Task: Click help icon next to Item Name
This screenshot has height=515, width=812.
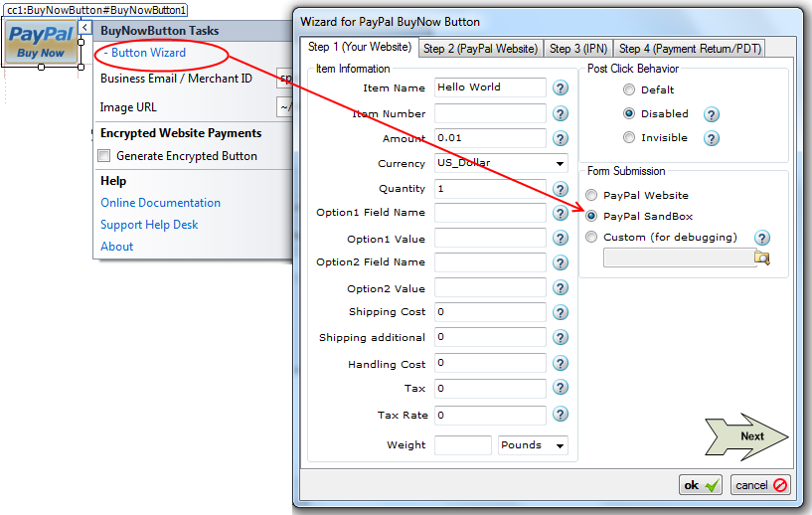Action: pyautogui.click(x=561, y=88)
